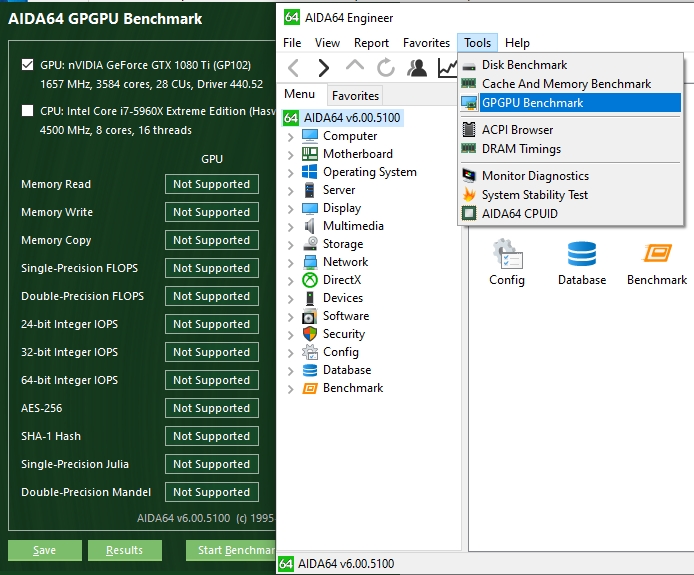This screenshot has height=575, width=694.
Task: Select the Database tree item label
Action: tap(347, 370)
